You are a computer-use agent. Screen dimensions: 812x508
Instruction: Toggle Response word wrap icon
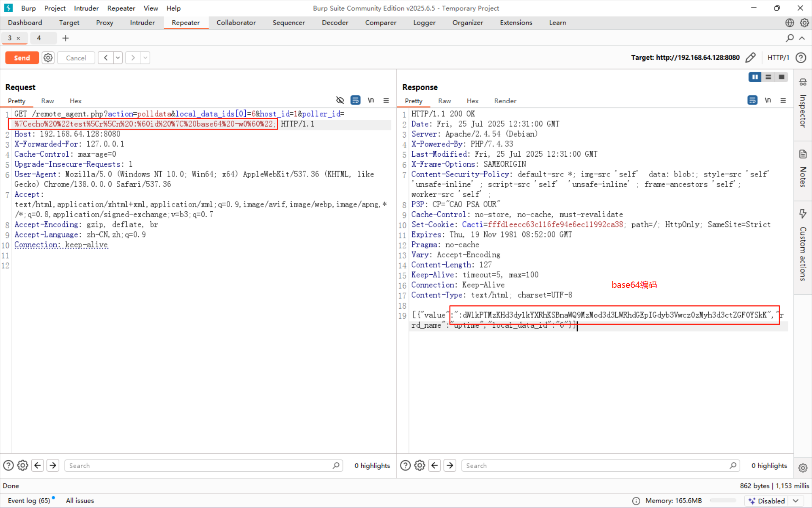click(752, 100)
